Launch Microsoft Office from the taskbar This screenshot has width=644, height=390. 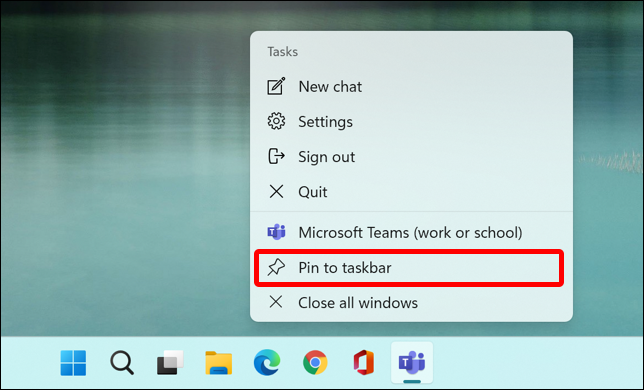click(x=364, y=363)
